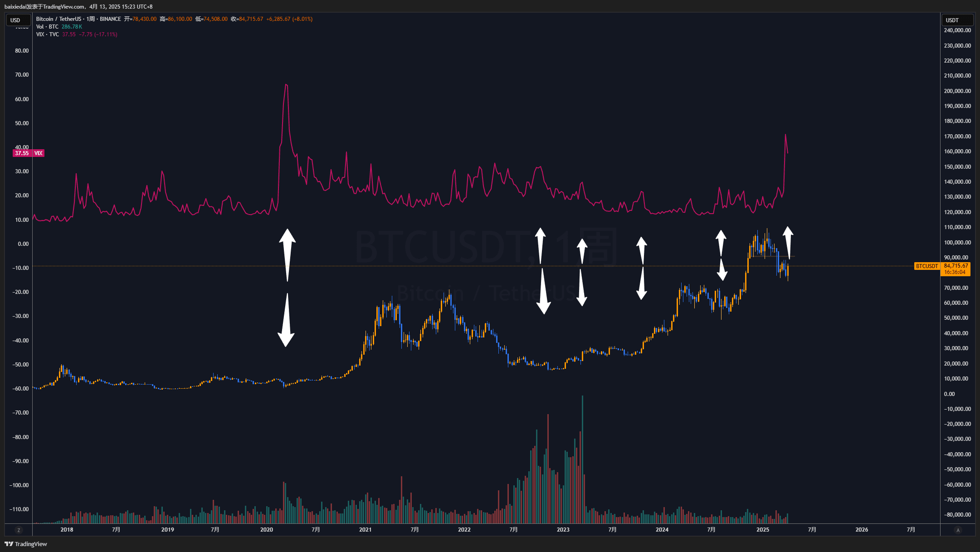Click 2026 on the time axis
The image size is (980, 552).
pyautogui.click(x=862, y=530)
